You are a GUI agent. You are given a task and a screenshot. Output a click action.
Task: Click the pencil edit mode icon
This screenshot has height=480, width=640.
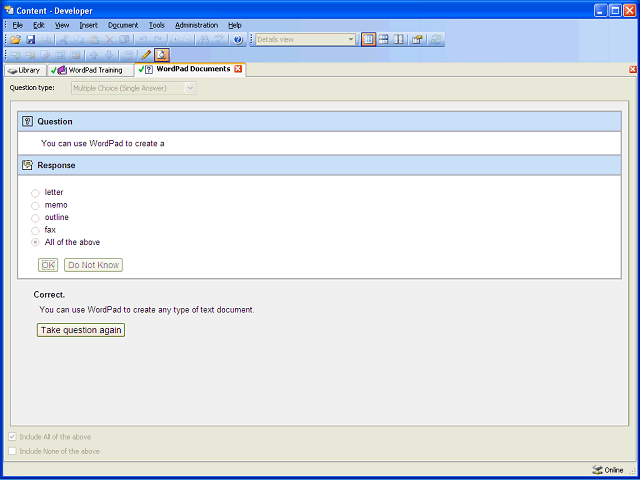click(146, 55)
